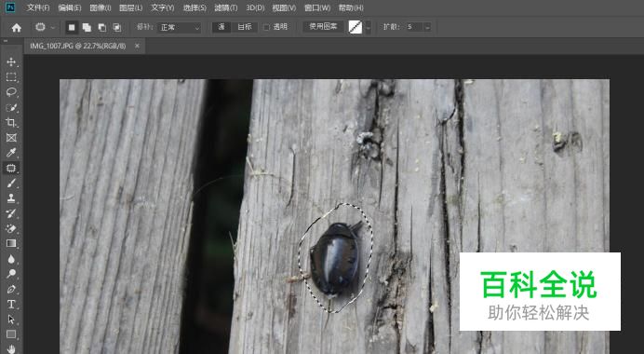Screen dimensions: 644x354
Task: Open the 文件(F) menu
Action: coord(38,7)
